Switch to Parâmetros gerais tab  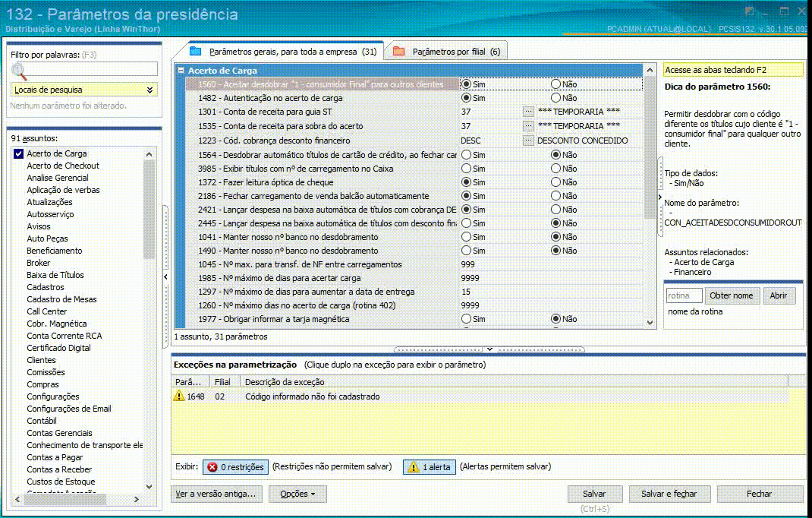[x=284, y=52]
